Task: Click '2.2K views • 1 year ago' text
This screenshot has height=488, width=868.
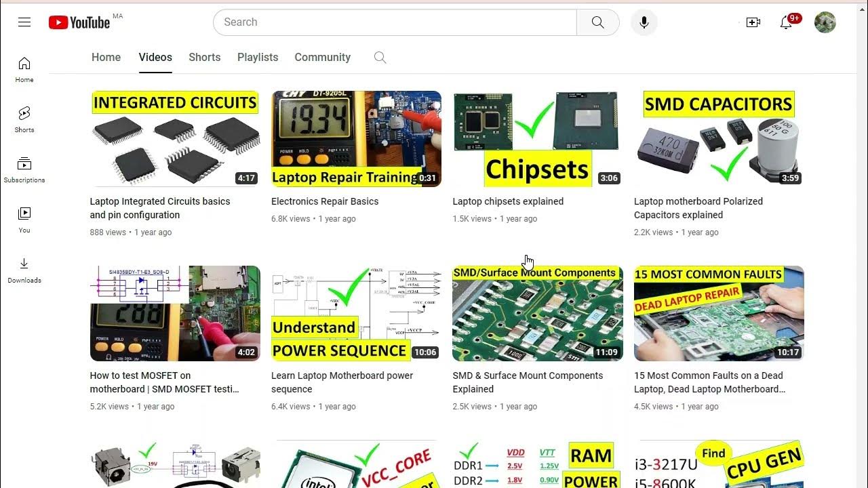Action: click(x=676, y=232)
